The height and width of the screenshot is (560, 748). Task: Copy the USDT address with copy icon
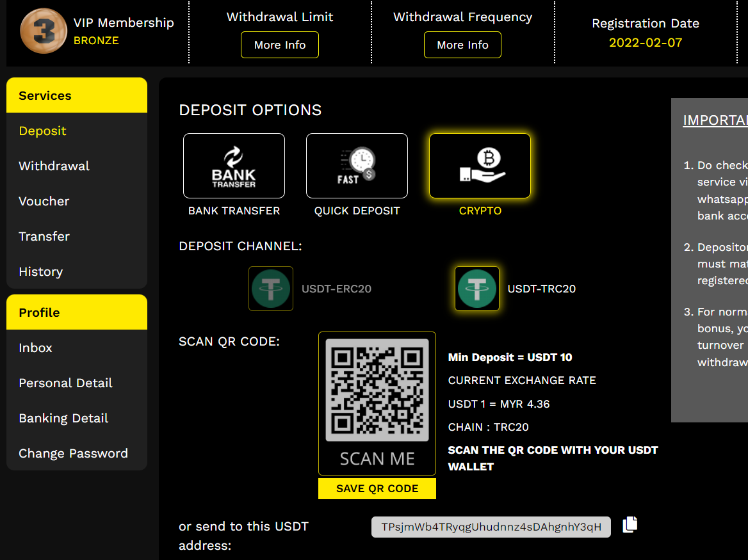coord(630,524)
